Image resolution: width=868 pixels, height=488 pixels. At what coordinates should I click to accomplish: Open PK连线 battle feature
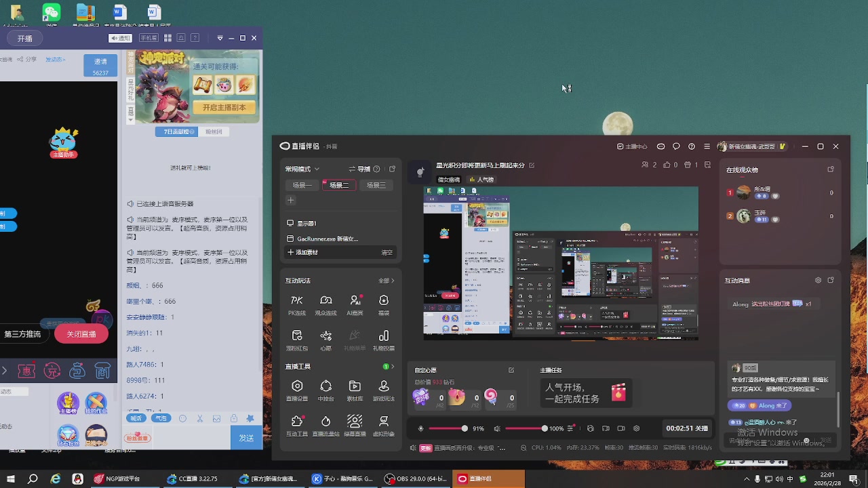(x=297, y=304)
